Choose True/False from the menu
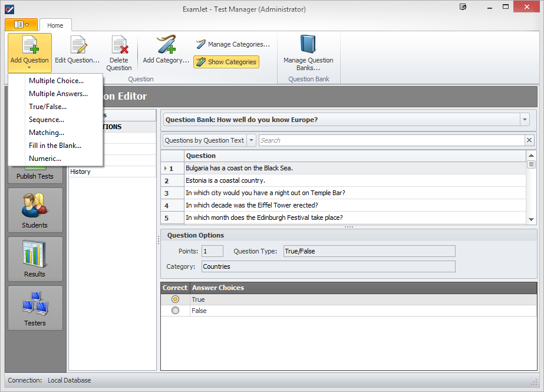 pyautogui.click(x=49, y=106)
